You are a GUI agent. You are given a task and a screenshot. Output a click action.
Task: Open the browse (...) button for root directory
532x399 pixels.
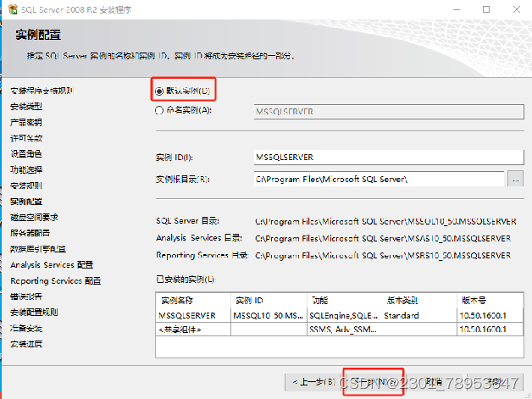[x=515, y=179]
